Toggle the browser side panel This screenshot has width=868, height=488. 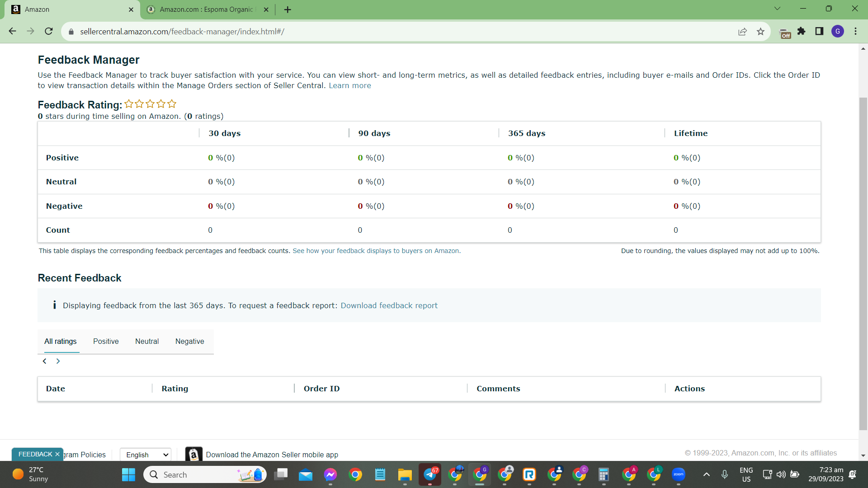click(x=819, y=31)
